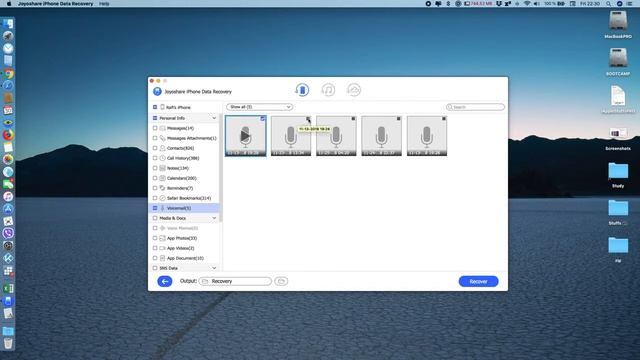Switch to Recover from iCloud mode icon
Screen dimensions: 640x360
(354, 90)
